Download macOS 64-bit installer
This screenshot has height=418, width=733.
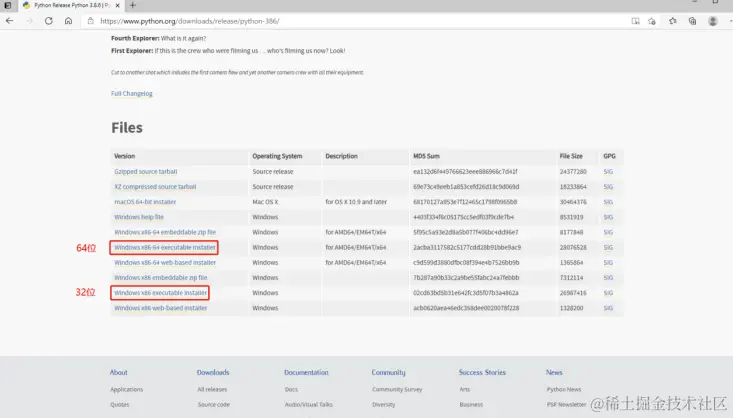tap(145, 202)
